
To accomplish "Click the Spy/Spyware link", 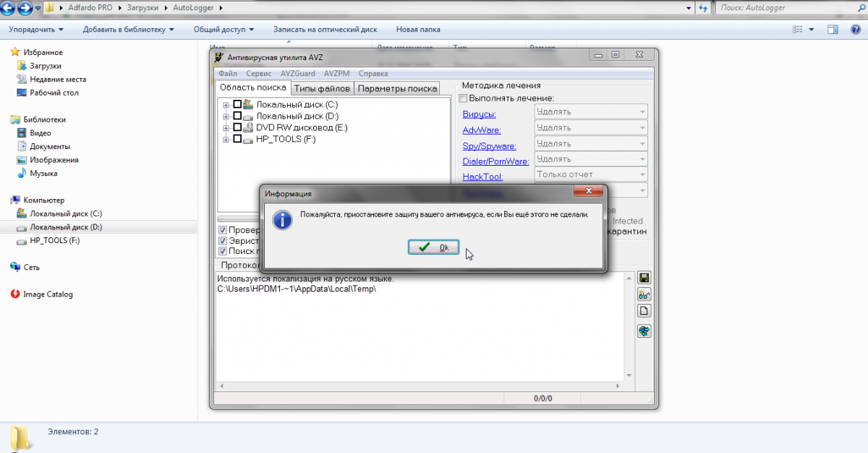I will point(490,146).
